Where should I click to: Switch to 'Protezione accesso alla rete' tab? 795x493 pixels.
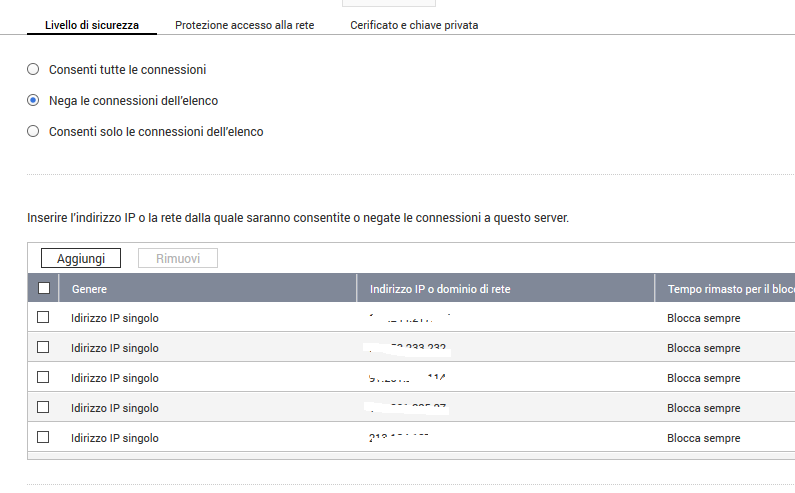(244, 25)
